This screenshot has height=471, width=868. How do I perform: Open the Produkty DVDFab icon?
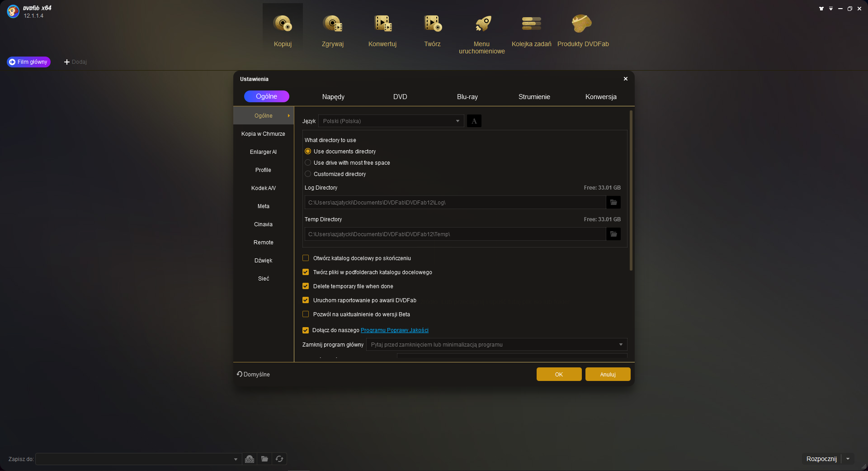coord(581,24)
